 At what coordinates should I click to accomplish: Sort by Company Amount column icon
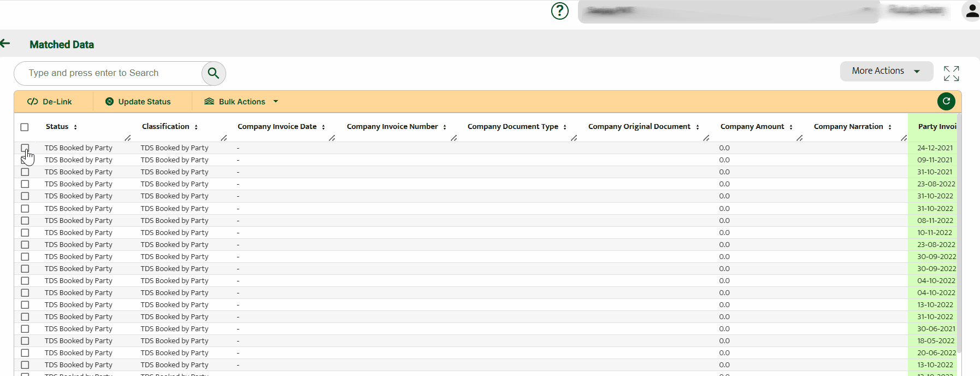point(790,127)
